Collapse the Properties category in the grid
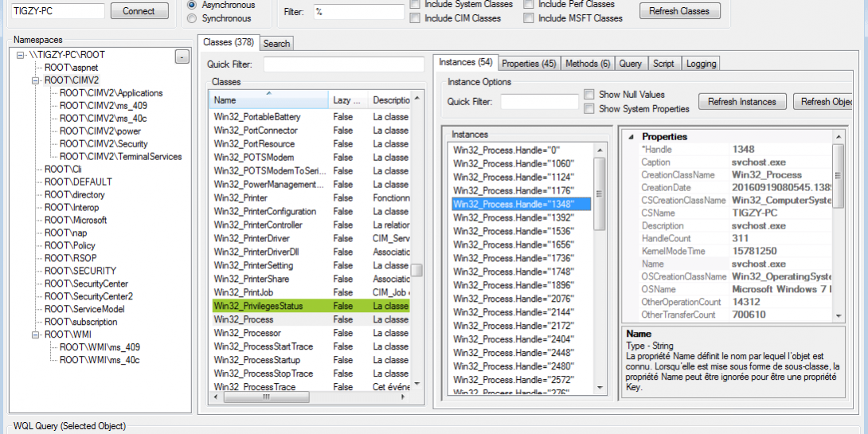The height and width of the screenshot is (434, 868). click(x=630, y=137)
